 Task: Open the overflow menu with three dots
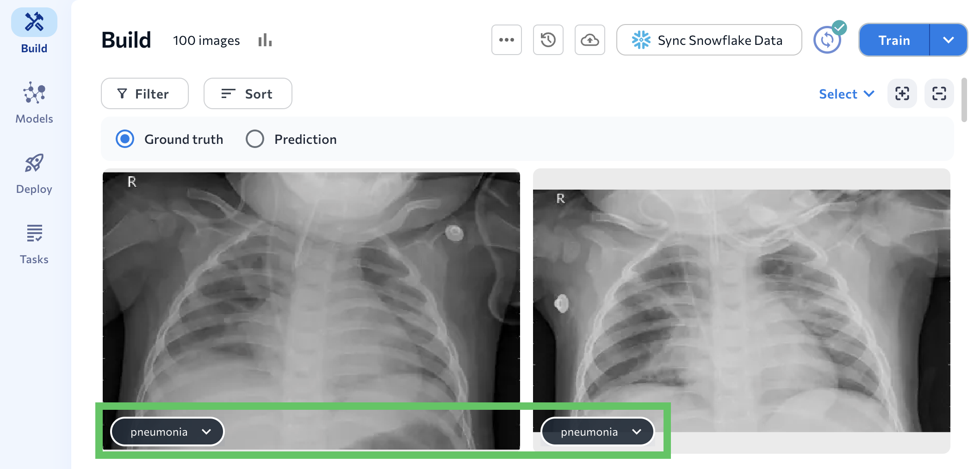point(506,40)
